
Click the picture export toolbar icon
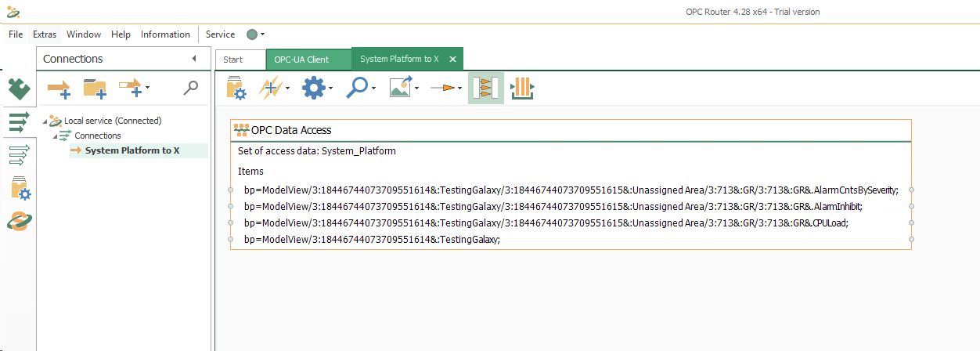[401, 88]
